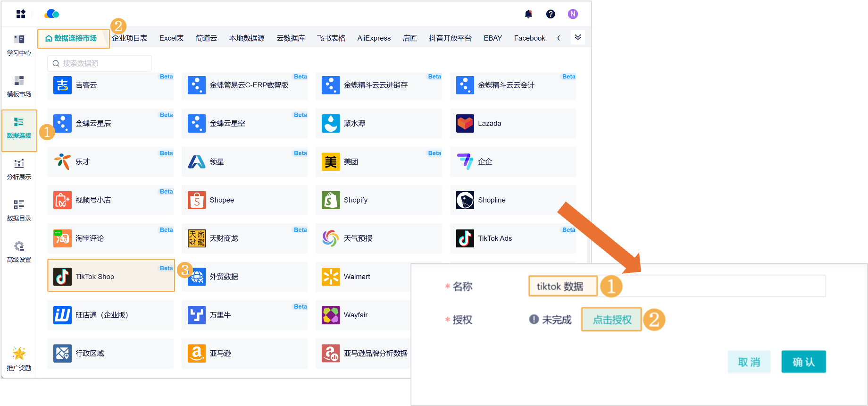Click the notification bell icon
This screenshot has height=406, width=868.
coord(528,14)
